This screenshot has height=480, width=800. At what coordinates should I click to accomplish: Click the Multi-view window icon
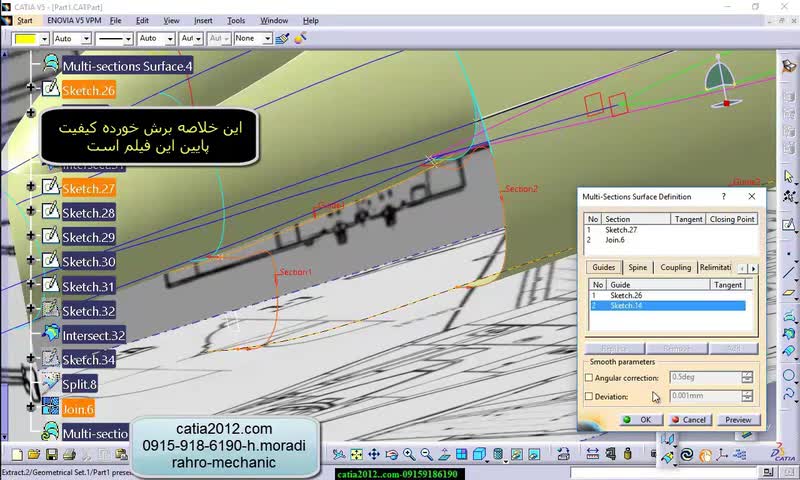coord(461,454)
